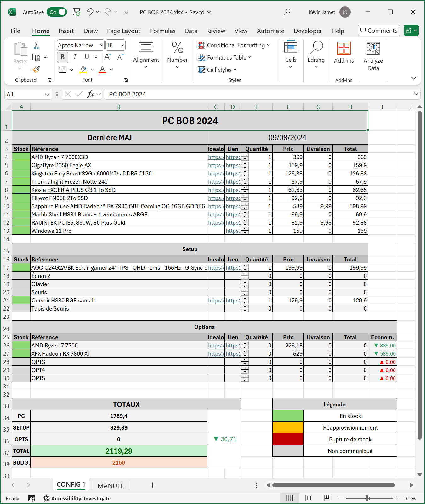The width and height of the screenshot is (425, 504).
Task: Open Font settings dialog launcher
Action: pos(126,80)
